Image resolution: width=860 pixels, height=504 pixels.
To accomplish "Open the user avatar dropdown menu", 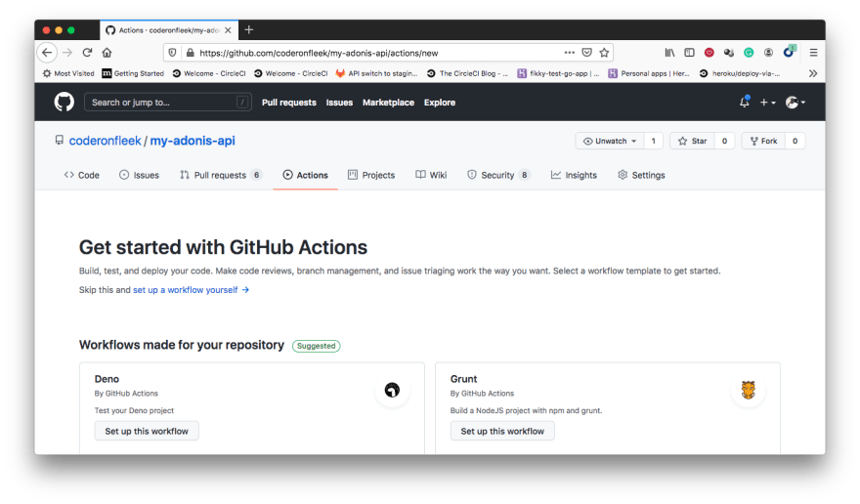I will click(x=795, y=102).
